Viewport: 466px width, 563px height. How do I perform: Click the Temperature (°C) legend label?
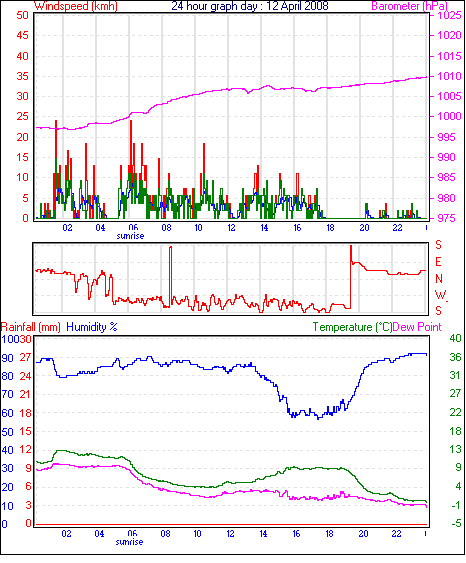352,327
